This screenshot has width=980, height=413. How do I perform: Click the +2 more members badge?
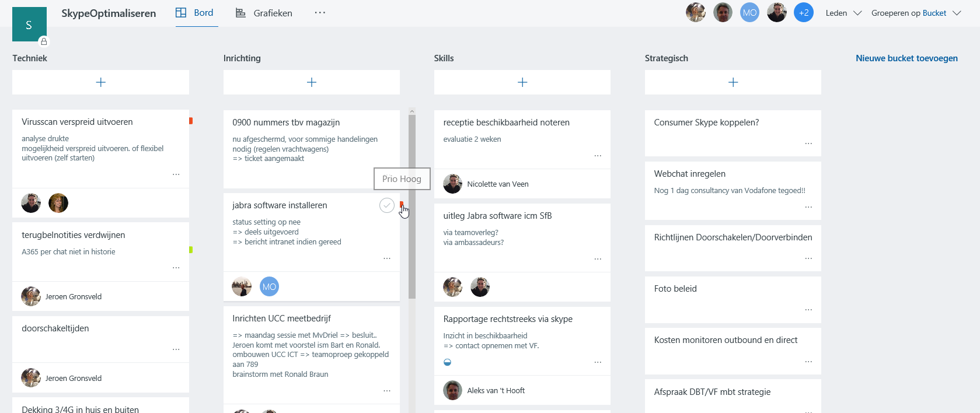coord(804,12)
